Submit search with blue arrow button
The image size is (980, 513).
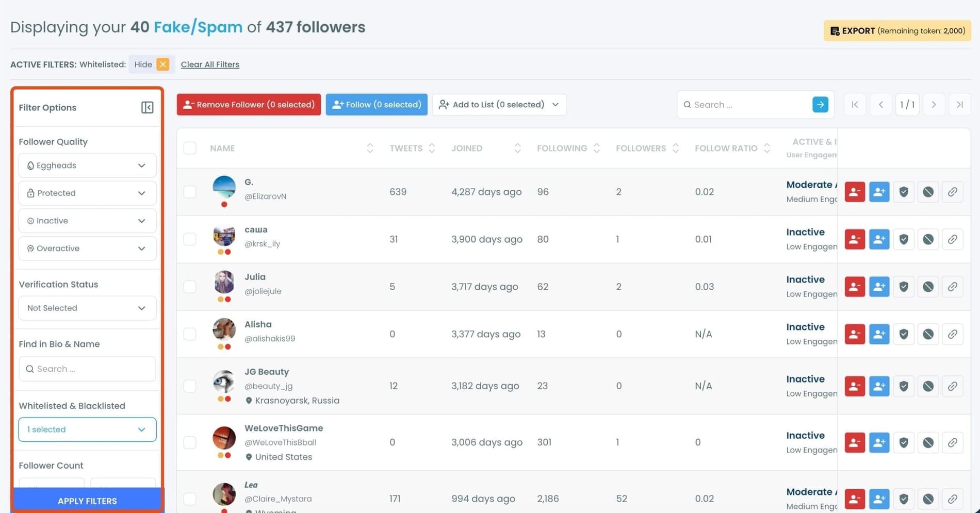click(x=820, y=105)
